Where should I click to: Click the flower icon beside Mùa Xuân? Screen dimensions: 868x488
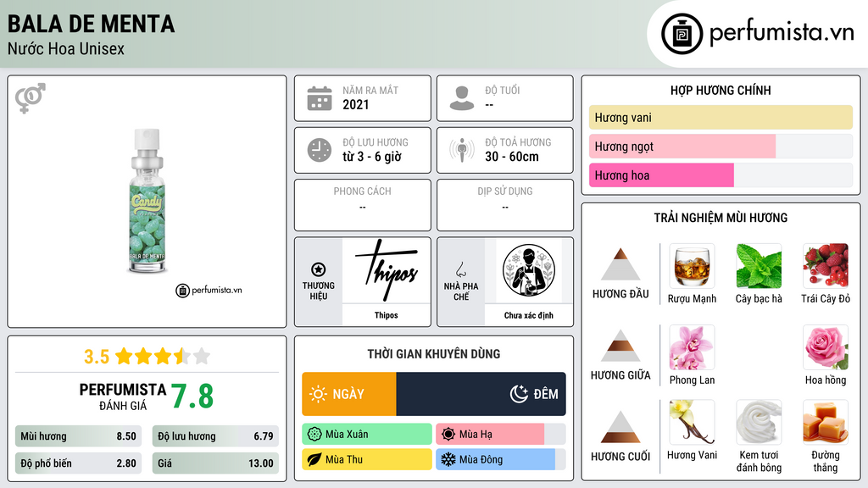(x=314, y=435)
